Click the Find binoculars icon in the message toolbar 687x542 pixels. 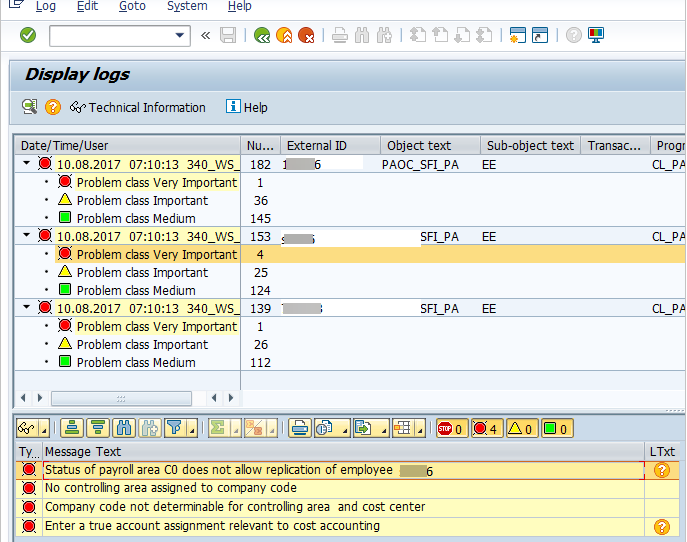click(124, 428)
